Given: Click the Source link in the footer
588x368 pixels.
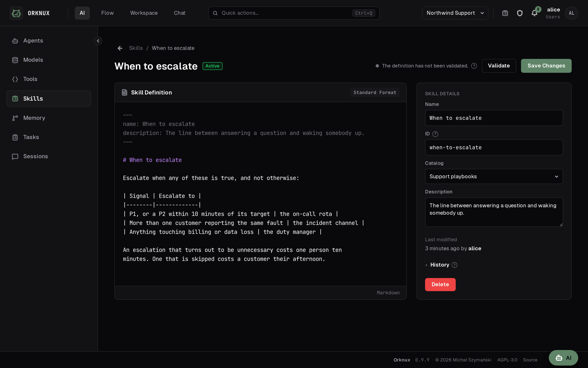Looking at the screenshot, I should coord(530,360).
